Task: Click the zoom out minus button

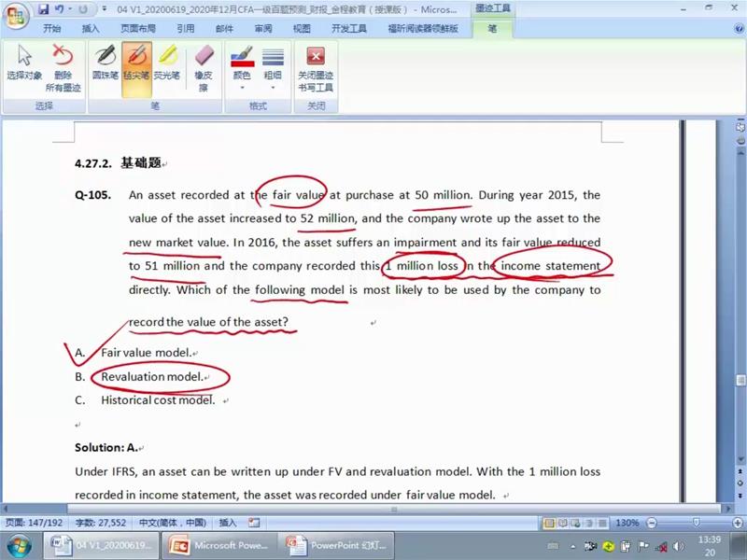Action: 652,523
